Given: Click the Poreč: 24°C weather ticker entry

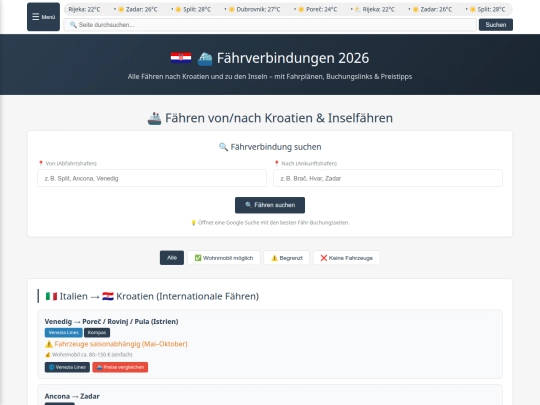Looking at the screenshot, I should pos(318,9).
